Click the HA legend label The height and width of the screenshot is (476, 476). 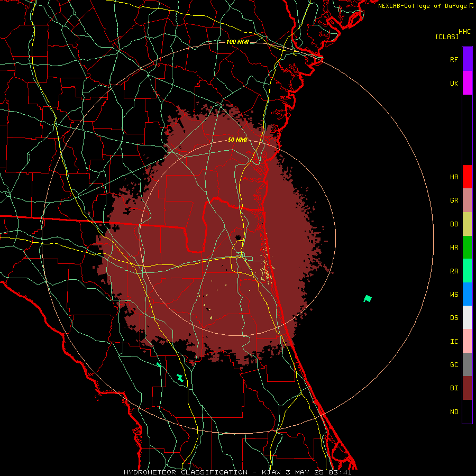[x=454, y=177]
